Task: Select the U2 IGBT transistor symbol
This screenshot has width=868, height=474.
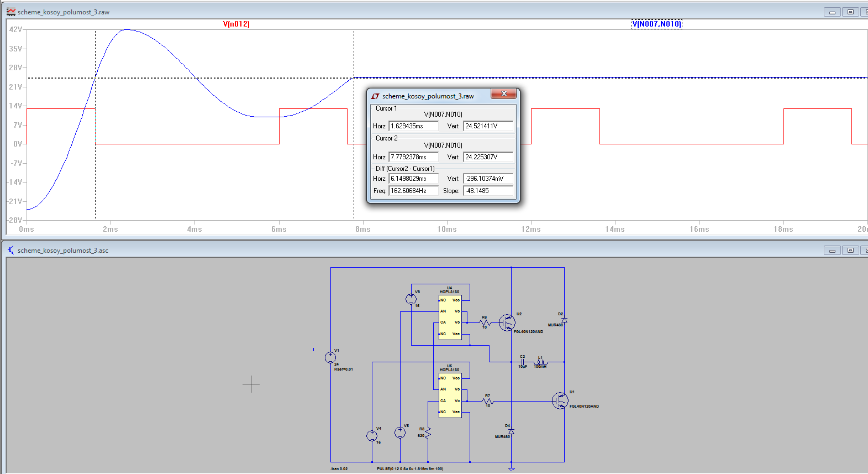Action: 507,322
